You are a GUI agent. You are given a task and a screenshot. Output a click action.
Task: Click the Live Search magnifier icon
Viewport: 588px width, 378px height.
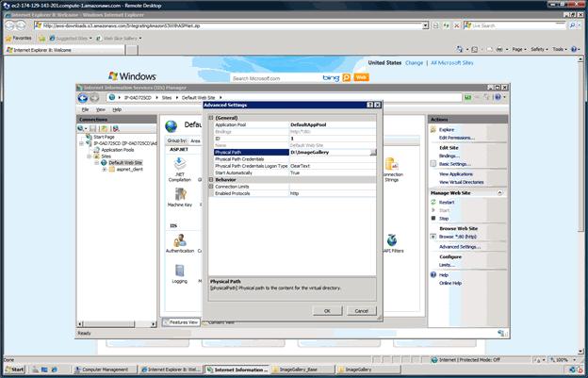pyautogui.click(x=572, y=25)
